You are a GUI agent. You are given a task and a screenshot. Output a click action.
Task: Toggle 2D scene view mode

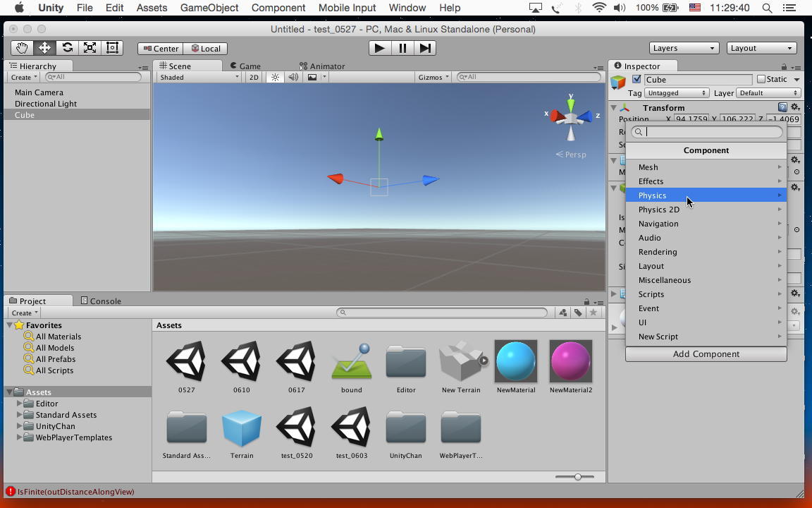point(254,78)
